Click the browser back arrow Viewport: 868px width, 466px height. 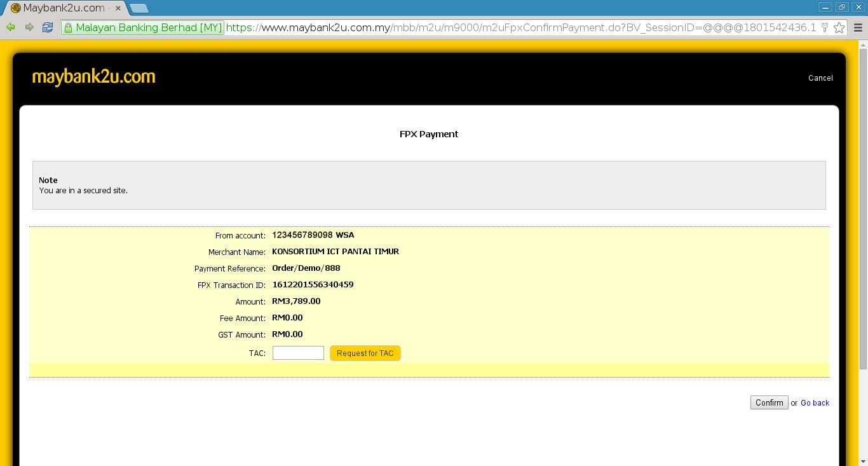point(11,27)
